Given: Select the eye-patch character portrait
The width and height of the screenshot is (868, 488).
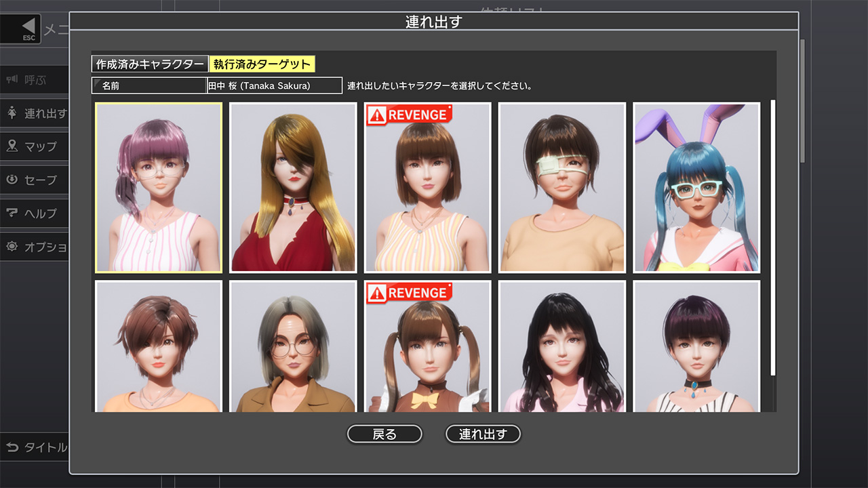Looking at the screenshot, I should [x=561, y=188].
